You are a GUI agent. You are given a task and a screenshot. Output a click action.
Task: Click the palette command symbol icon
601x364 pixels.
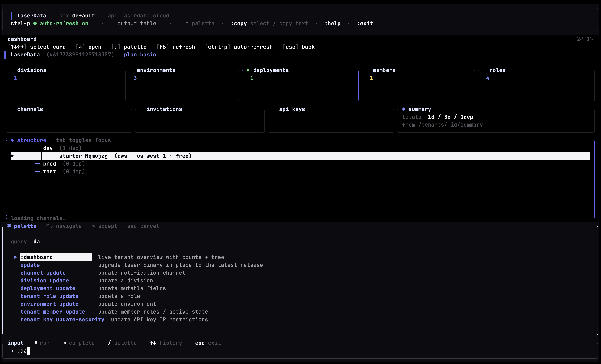coord(9,226)
